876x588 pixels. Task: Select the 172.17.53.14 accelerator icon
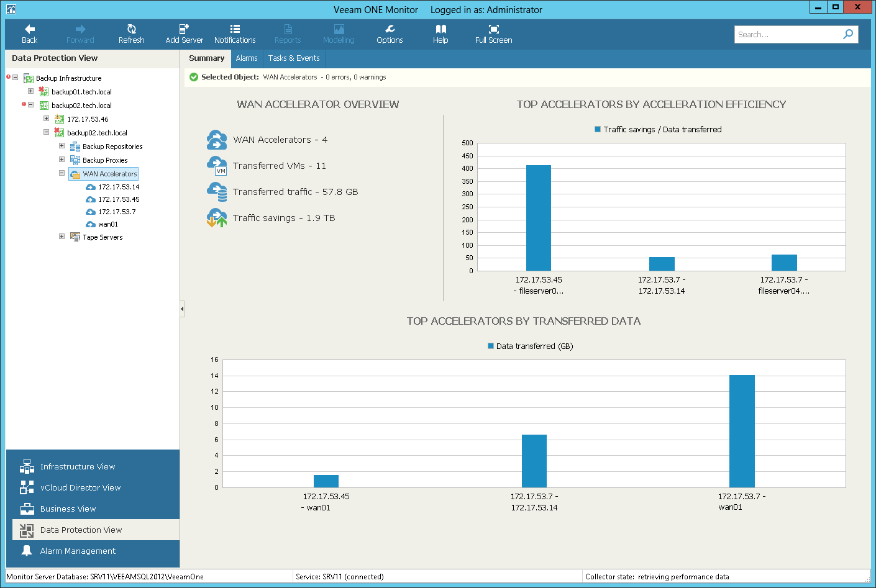coord(91,187)
